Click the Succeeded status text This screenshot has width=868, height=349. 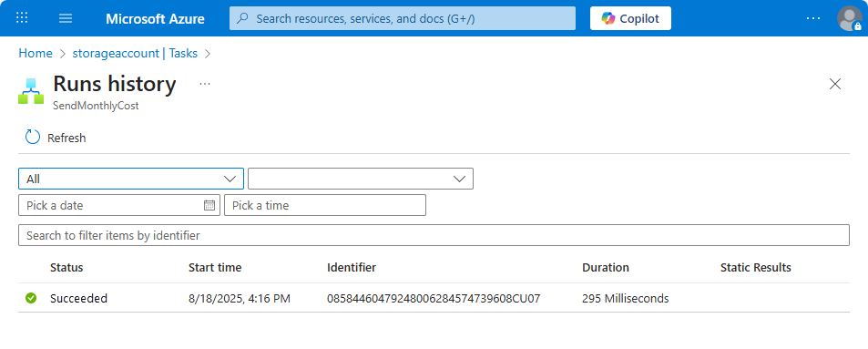[78, 299]
